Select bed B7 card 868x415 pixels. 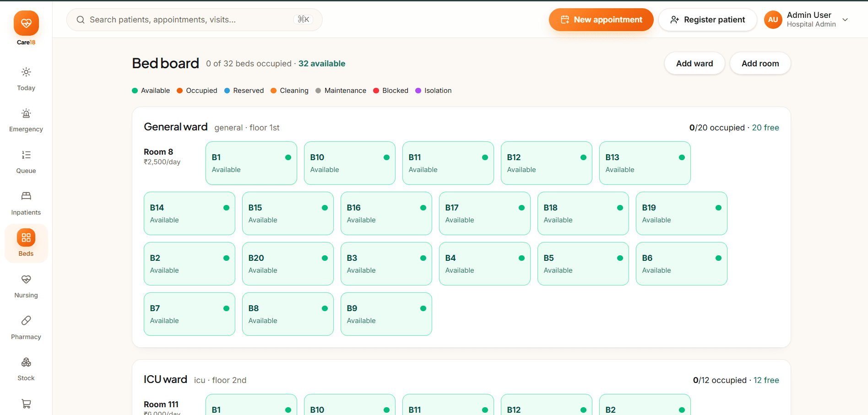click(x=190, y=314)
